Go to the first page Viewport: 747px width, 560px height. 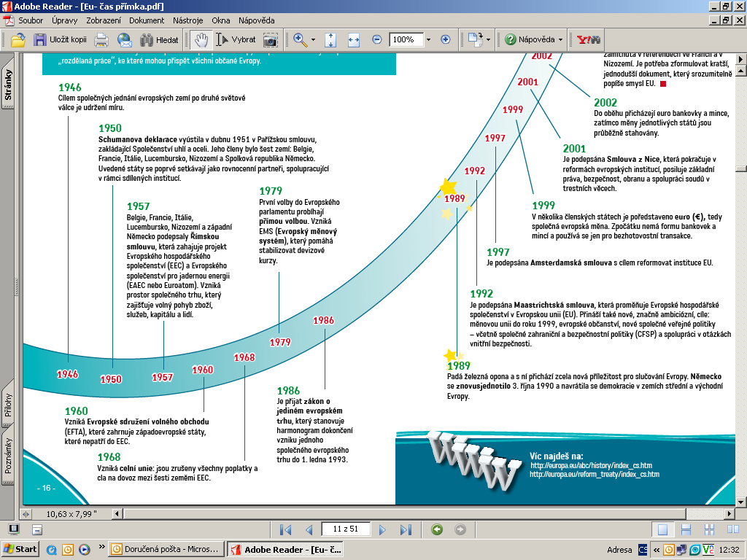[286, 529]
